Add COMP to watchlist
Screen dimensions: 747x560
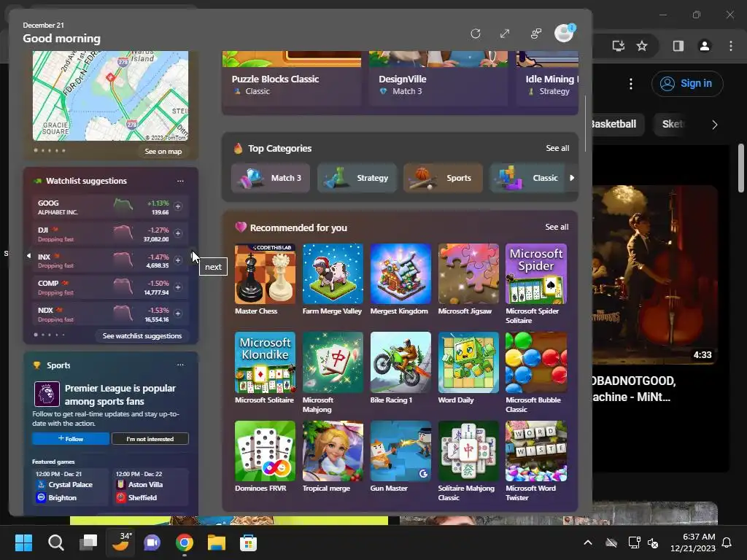(x=178, y=287)
